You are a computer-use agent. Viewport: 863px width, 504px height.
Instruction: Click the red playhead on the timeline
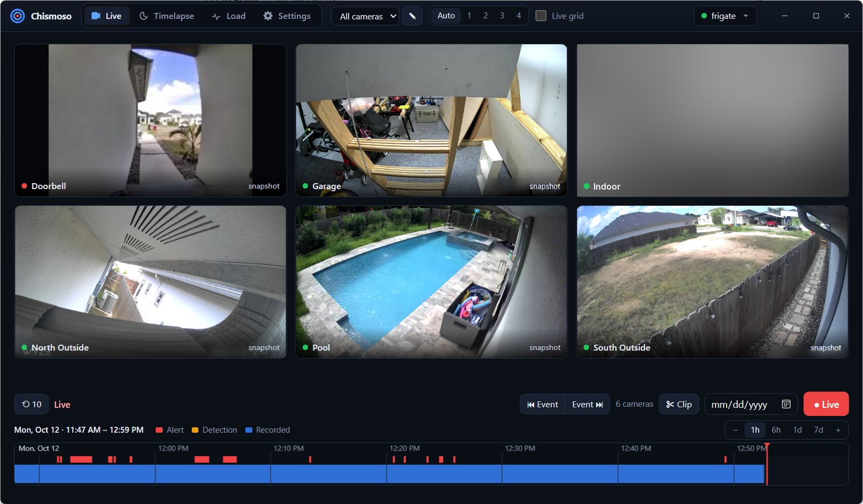pyautogui.click(x=767, y=463)
